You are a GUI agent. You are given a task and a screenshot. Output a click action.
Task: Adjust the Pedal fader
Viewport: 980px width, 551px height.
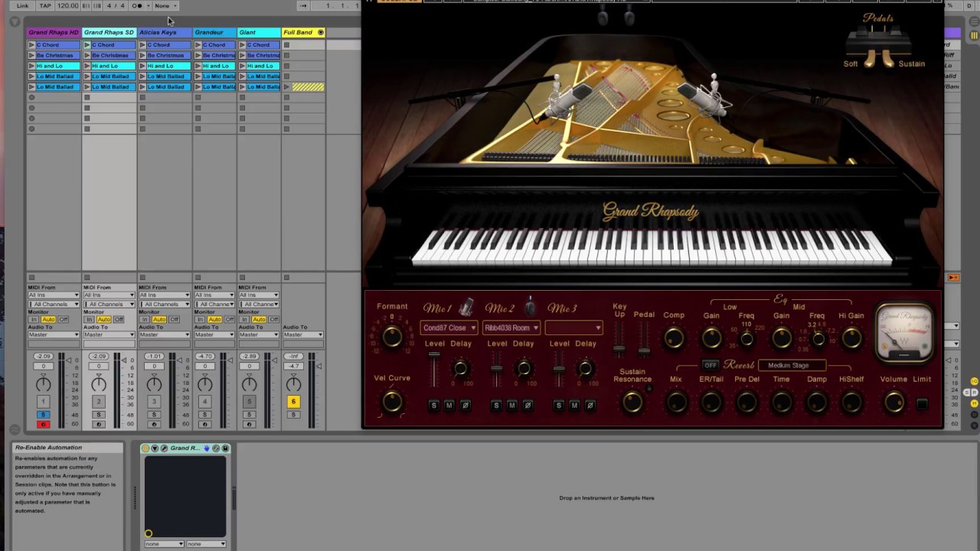[x=644, y=351]
